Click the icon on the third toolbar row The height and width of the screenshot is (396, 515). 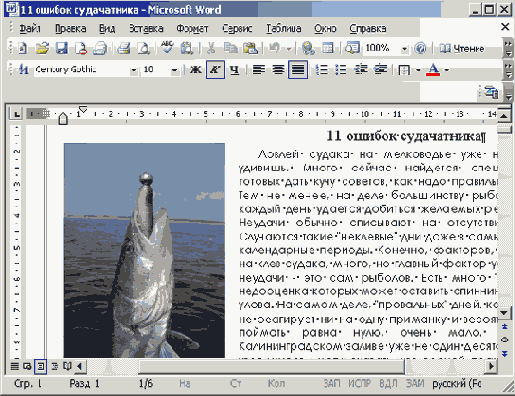[x=491, y=92]
